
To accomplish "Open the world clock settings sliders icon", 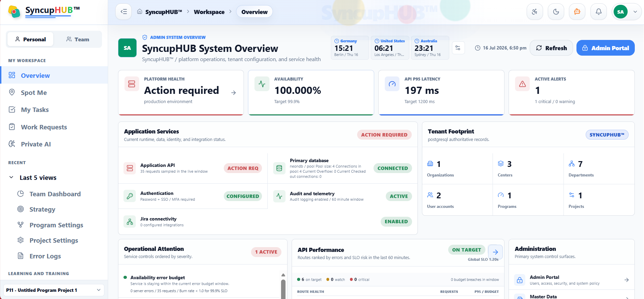I will 458,48.
